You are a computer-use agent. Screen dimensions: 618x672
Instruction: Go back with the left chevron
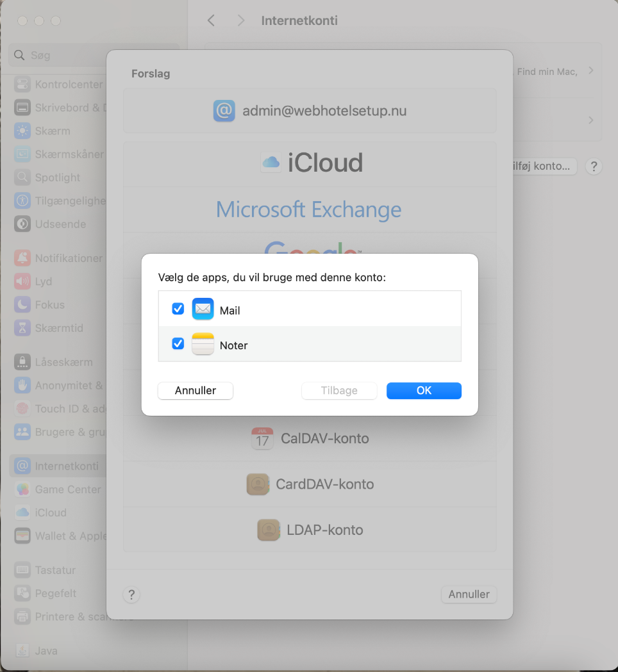point(211,20)
